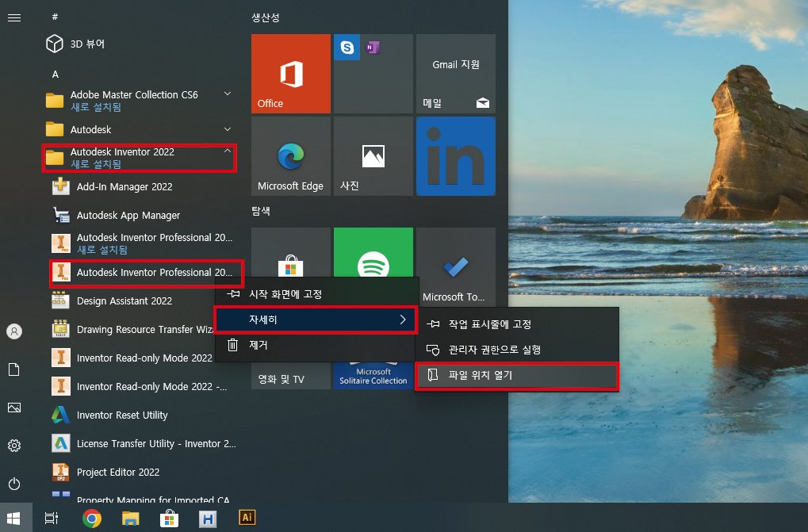Image resolution: width=808 pixels, height=532 pixels.
Task: Open Microsoft Store tile
Action: click(291, 254)
